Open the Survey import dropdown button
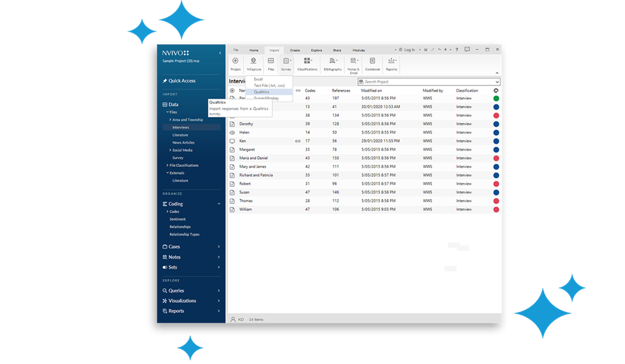The image size is (625, 364). (x=286, y=64)
